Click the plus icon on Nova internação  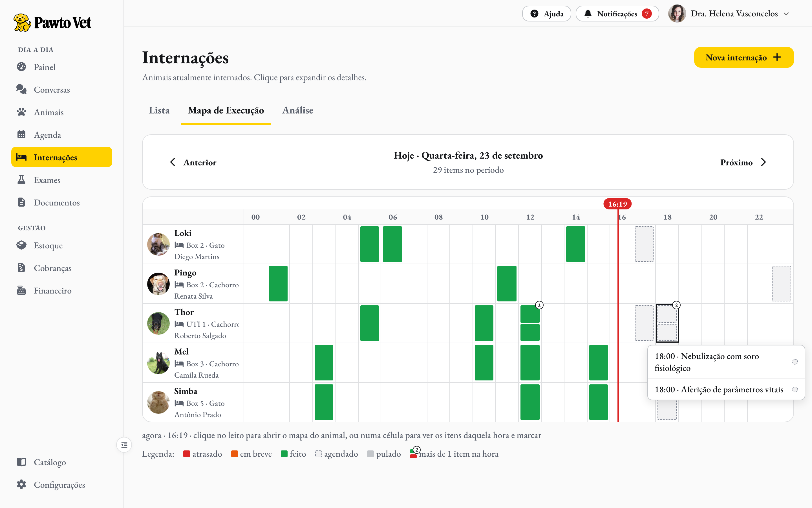tap(777, 58)
